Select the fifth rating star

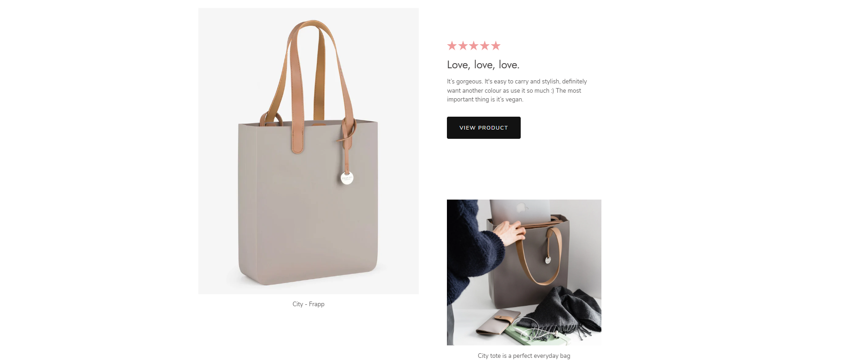point(496,46)
